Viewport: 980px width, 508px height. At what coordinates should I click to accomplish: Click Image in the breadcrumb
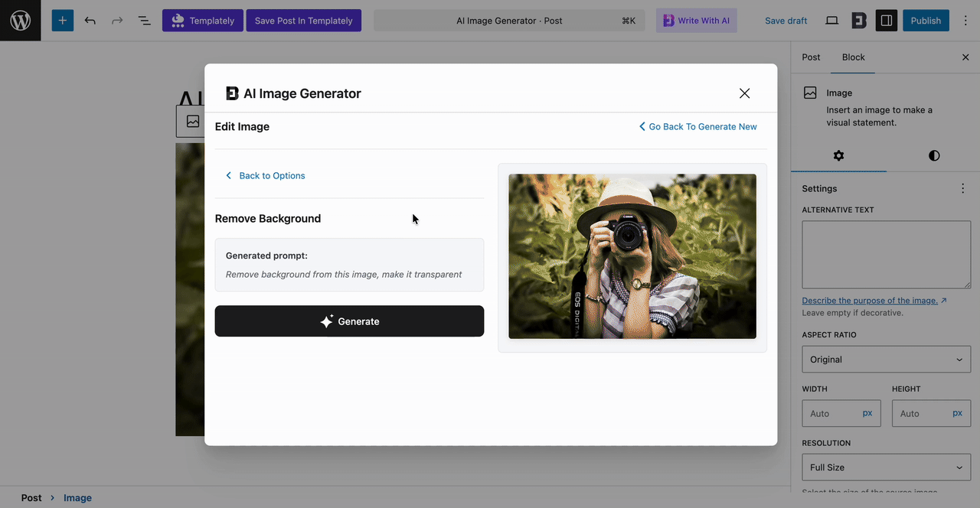77,497
